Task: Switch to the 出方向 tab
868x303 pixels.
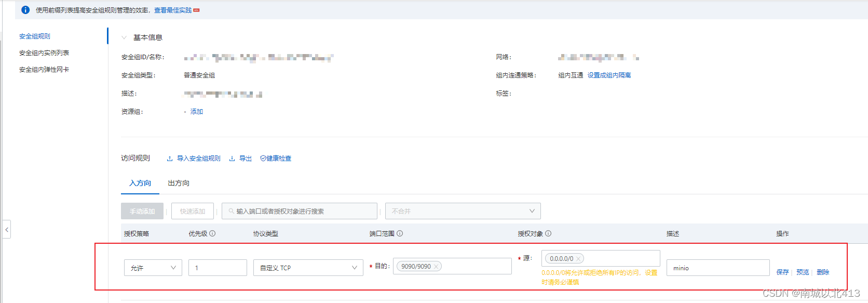Action: (179, 183)
